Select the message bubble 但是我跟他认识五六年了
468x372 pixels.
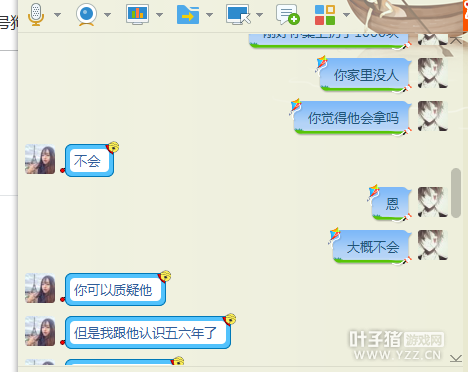148,332
